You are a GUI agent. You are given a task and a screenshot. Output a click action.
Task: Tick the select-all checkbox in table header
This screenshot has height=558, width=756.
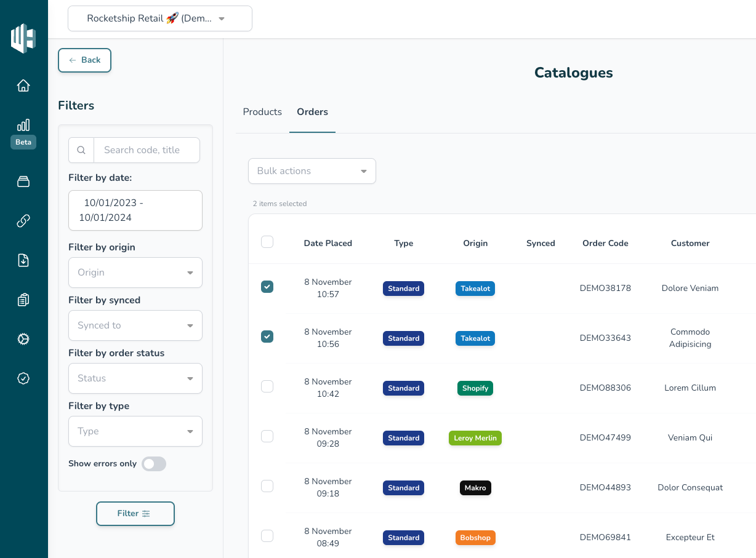[x=267, y=242]
